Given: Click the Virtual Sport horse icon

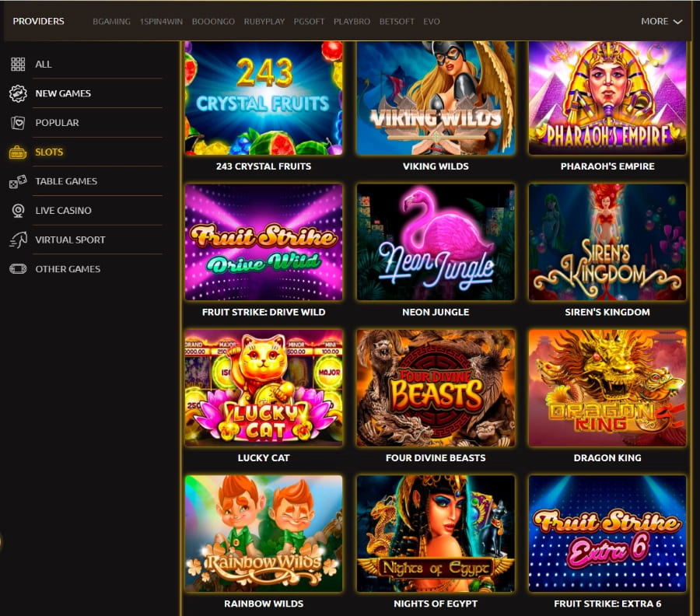Looking at the screenshot, I should tap(18, 240).
